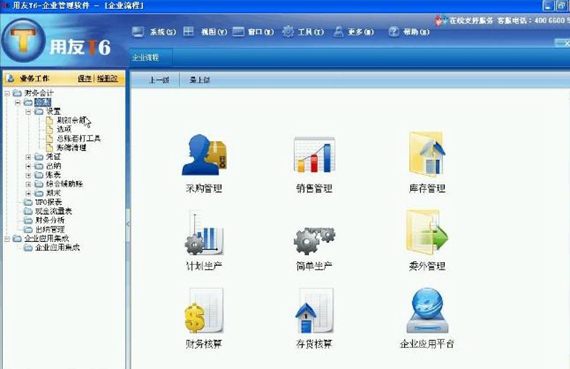
Task: Expand the 期末 folder node
Action: click(28, 193)
